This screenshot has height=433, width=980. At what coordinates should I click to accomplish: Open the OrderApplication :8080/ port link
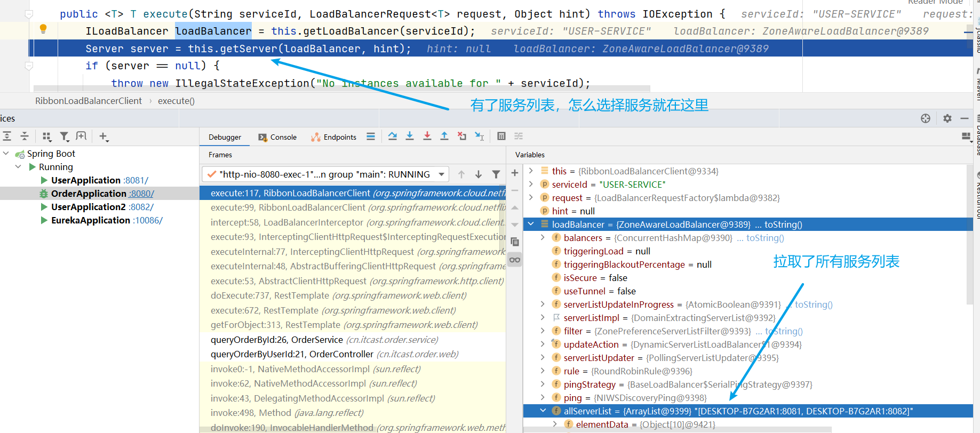click(141, 194)
